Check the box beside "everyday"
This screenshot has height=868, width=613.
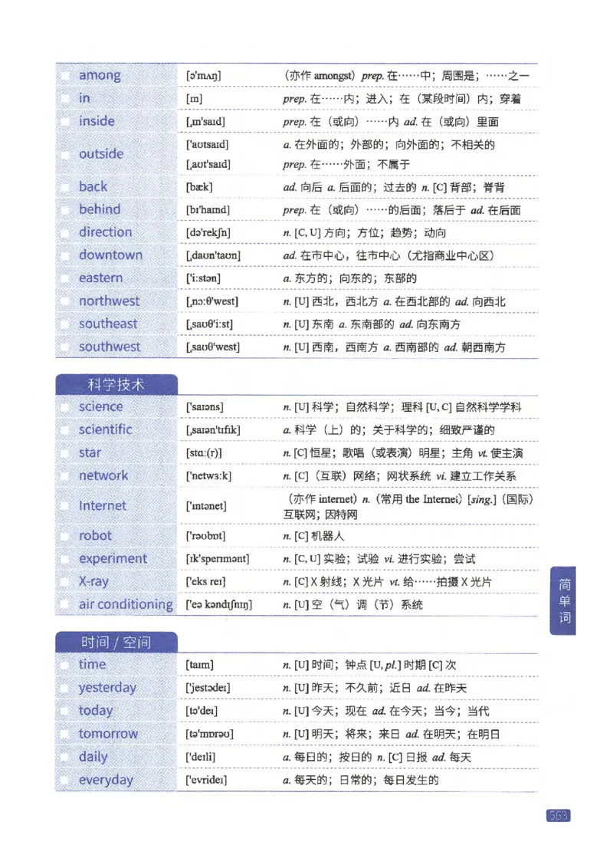point(65,780)
